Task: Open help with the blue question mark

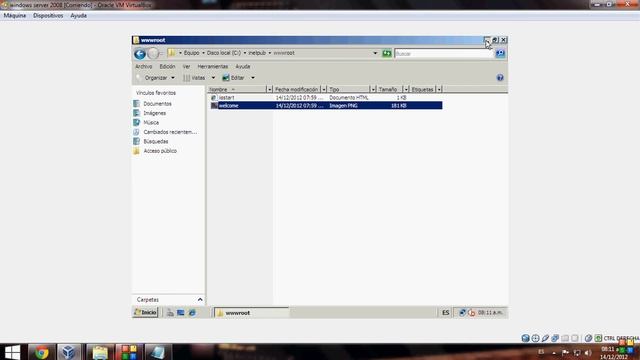Action: click(500, 78)
